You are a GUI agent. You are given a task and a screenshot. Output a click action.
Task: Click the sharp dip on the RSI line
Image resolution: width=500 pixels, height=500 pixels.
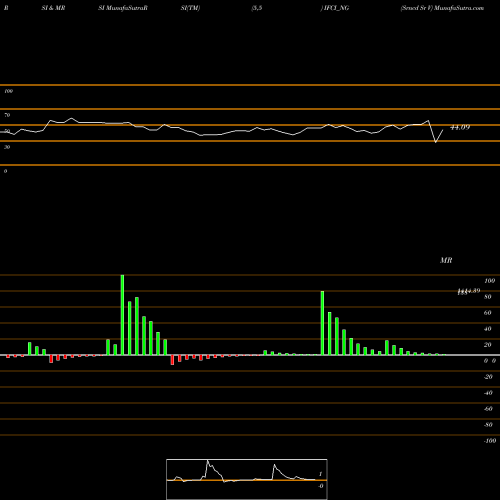pyautogui.click(x=436, y=142)
